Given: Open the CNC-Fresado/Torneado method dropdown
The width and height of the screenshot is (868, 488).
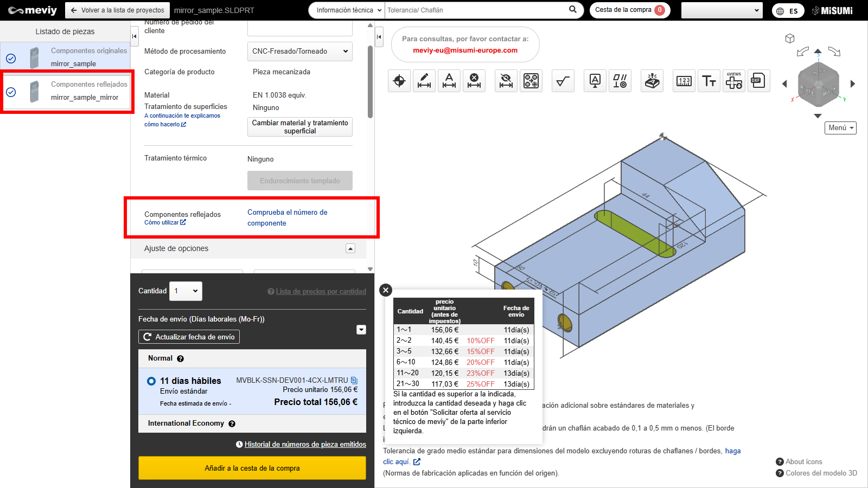Looking at the screenshot, I should click(299, 52).
